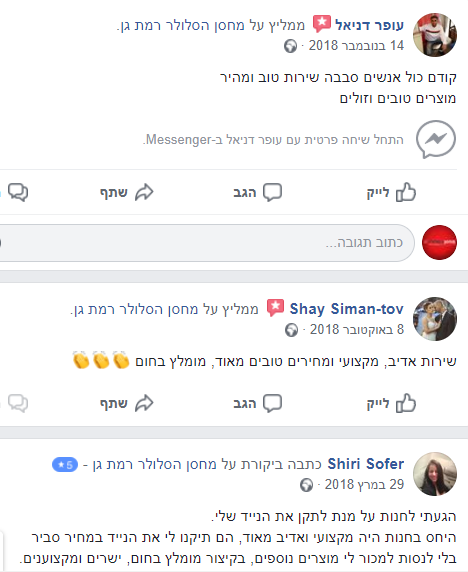Click the comment bubble on Shay Siman-tov's post
Screen dimensions: 468x572
tap(258, 403)
